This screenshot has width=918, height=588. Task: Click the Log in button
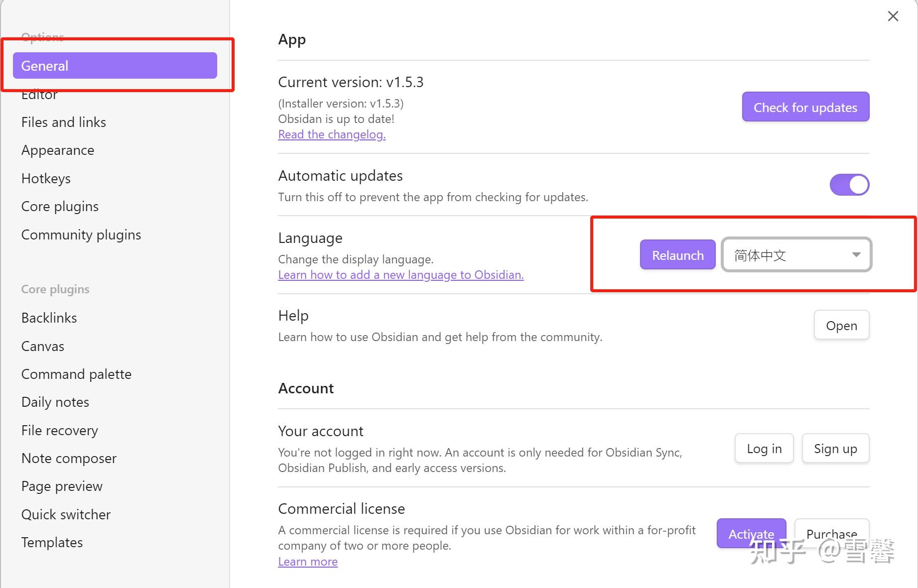764,449
